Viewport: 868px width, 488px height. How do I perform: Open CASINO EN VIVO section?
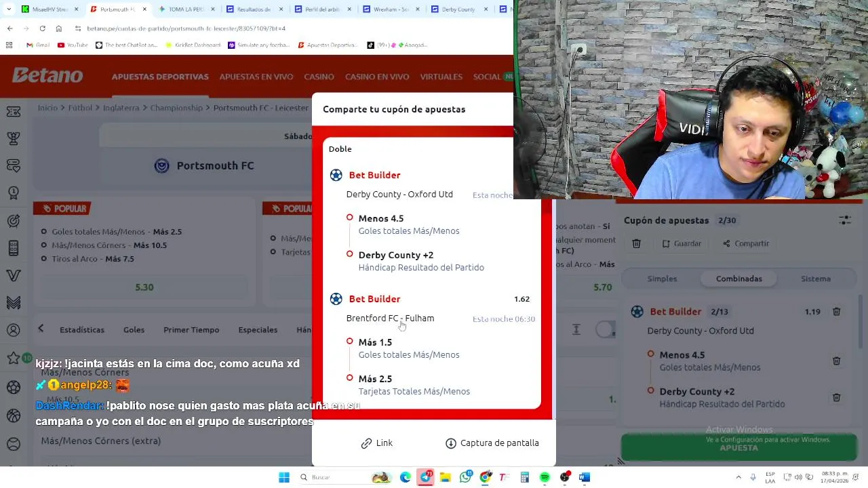[377, 77]
